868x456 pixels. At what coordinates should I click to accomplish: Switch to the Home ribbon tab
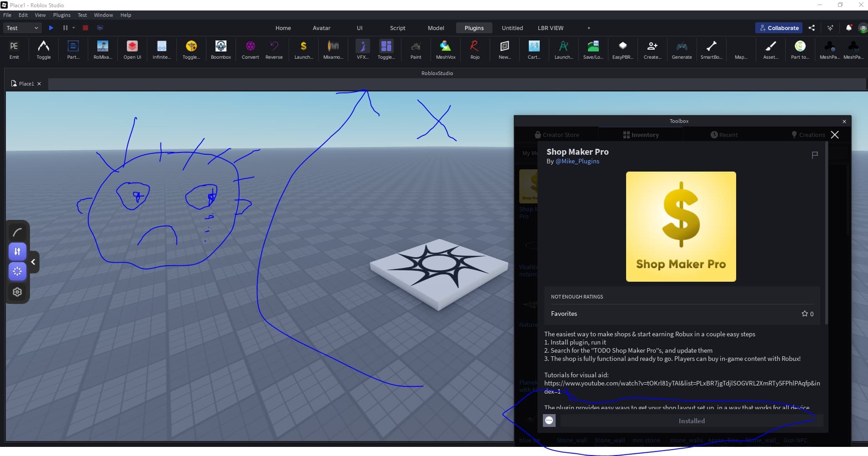pos(283,28)
